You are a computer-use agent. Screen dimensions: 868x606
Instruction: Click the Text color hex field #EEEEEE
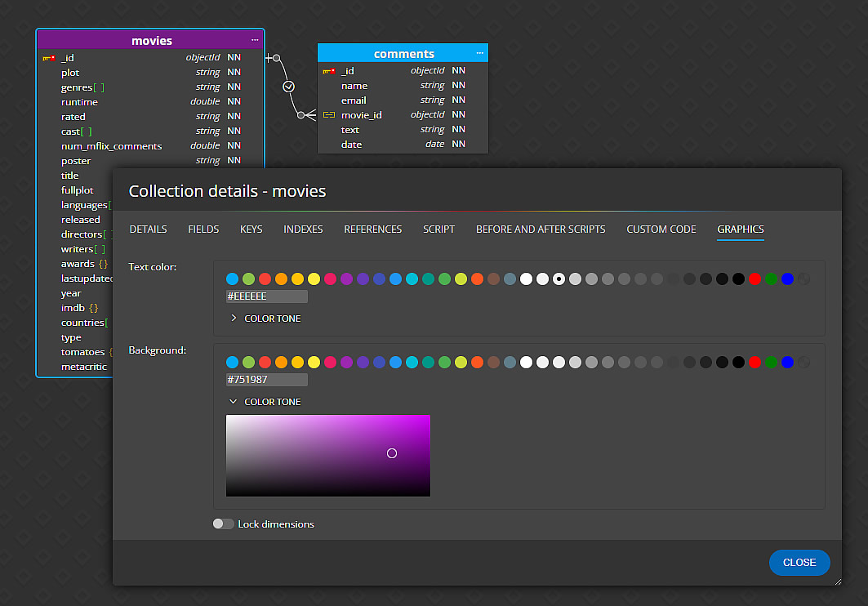pyautogui.click(x=266, y=296)
